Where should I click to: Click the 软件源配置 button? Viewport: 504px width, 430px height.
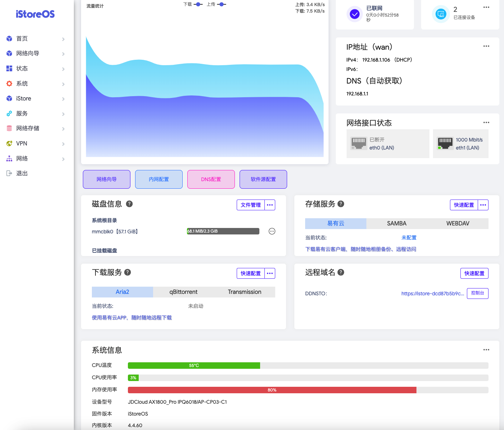click(263, 179)
